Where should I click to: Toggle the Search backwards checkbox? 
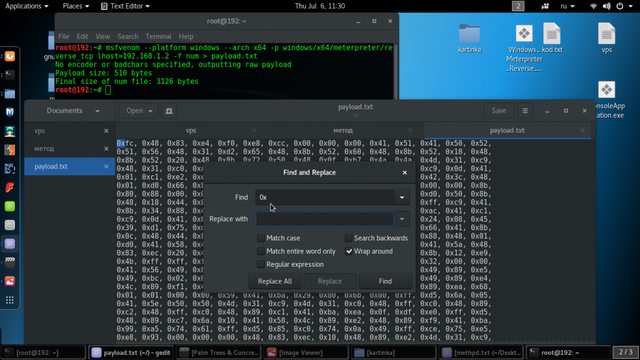(x=348, y=238)
